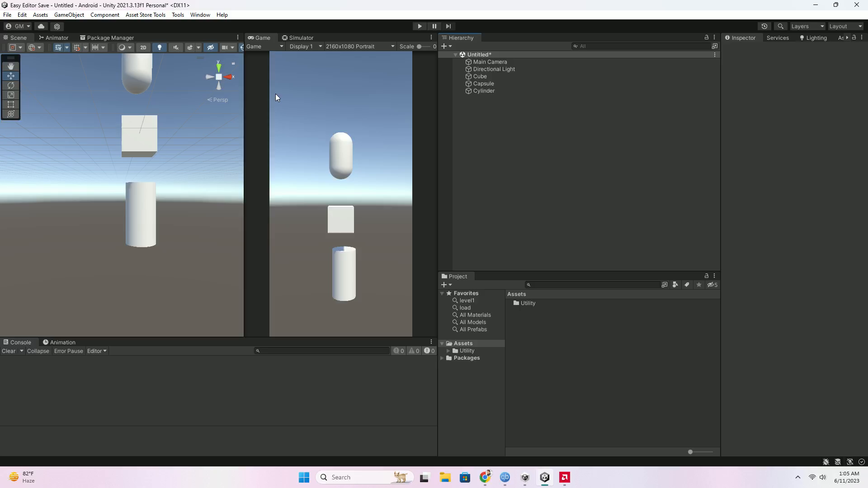Open the Window menu
The height and width of the screenshot is (488, 868).
(x=200, y=15)
